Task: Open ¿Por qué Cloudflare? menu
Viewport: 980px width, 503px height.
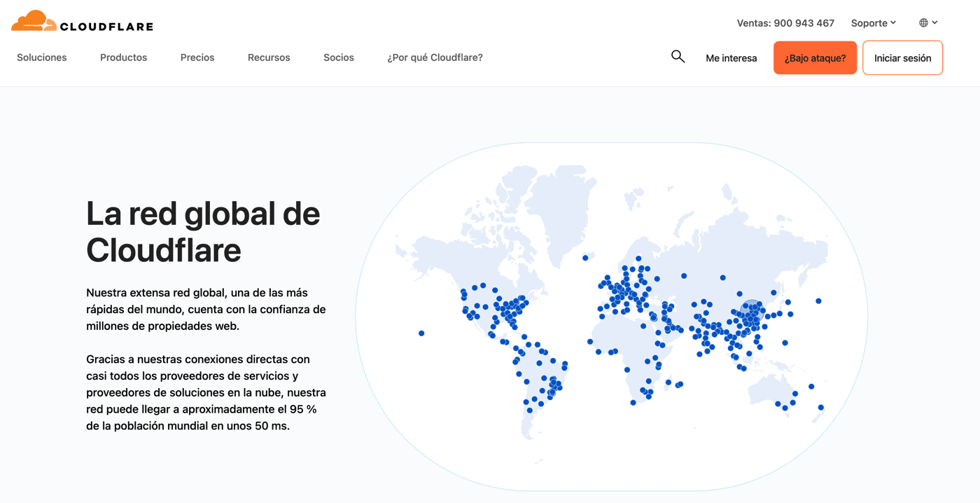Action: pos(435,57)
